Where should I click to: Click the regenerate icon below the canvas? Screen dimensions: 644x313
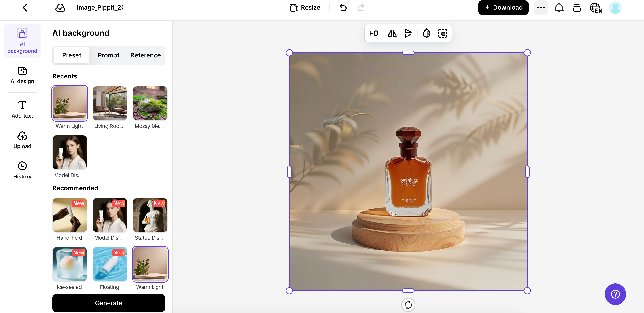click(x=408, y=305)
